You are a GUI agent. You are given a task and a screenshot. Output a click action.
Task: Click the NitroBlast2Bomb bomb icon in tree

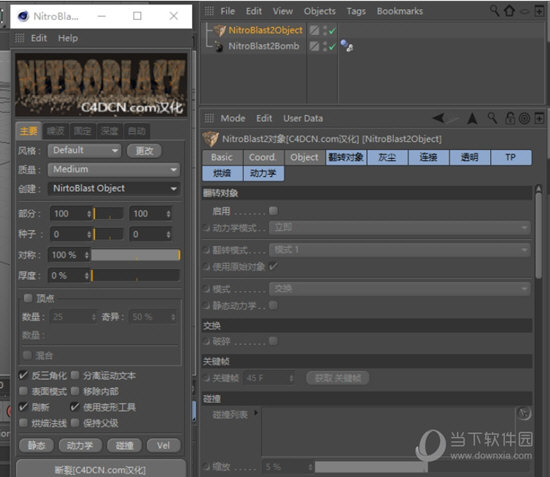pyautogui.click(x=219, y=46)
